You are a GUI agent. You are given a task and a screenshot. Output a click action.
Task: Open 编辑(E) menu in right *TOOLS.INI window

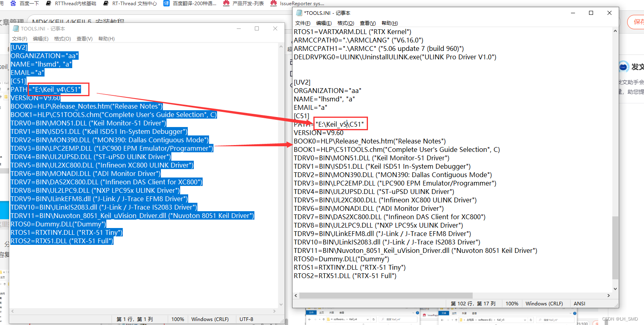click(x=324, y=23)
